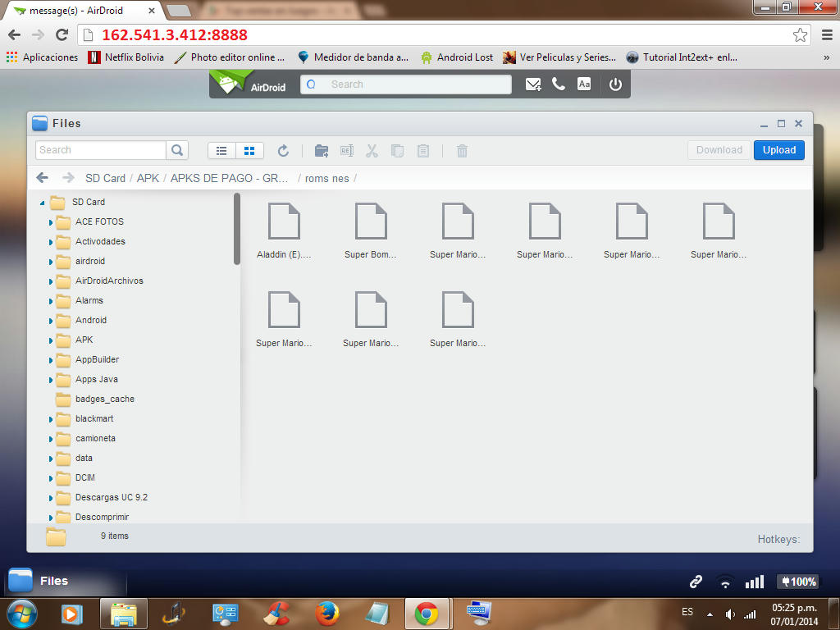
Task: Click the Files search input field
Action: [100, 150]
